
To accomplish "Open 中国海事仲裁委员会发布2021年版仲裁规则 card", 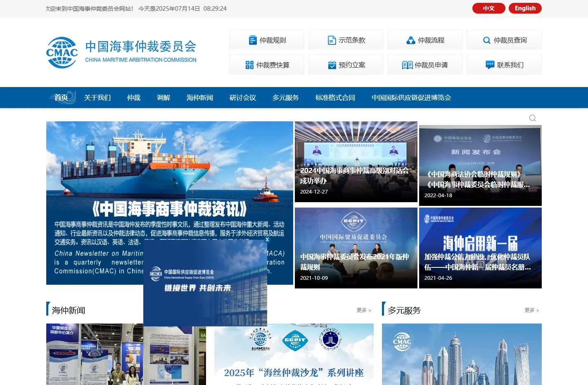I will tap(356, 248).
